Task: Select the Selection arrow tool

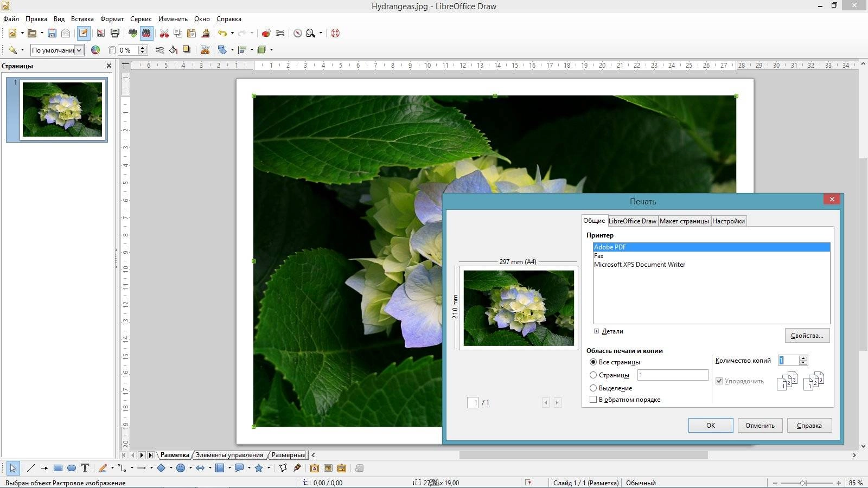Action: tap(13, 468)
